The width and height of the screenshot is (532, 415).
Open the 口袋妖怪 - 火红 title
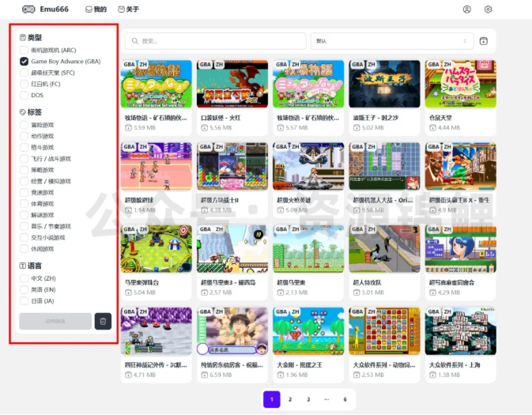(221, 118)
